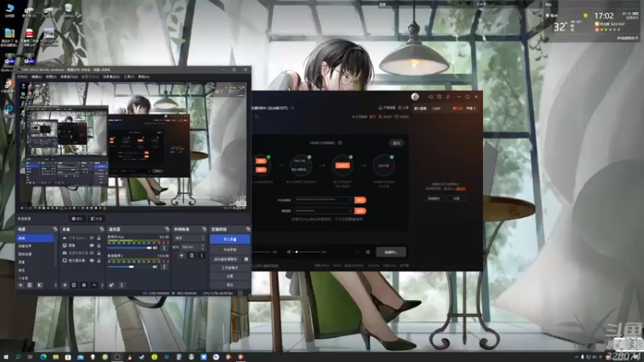Open the 文件(F) menu in OBS

(x=23, y=76)
